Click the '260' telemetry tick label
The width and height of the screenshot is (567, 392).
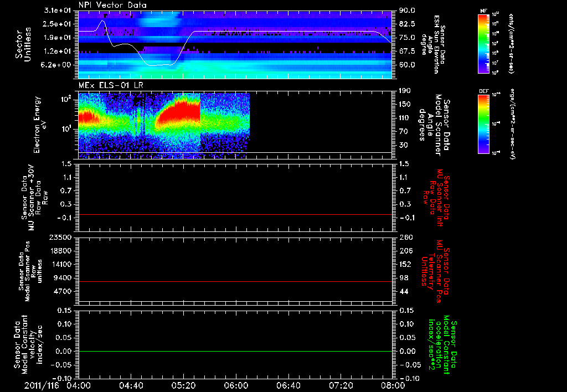[x=405, y=237]
